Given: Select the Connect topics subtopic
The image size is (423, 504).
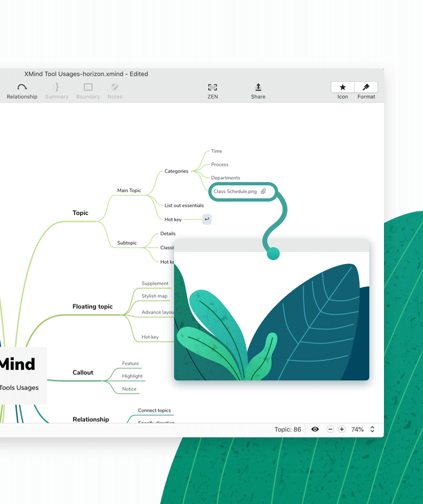Looking at the screenshot, I should 155,410.
